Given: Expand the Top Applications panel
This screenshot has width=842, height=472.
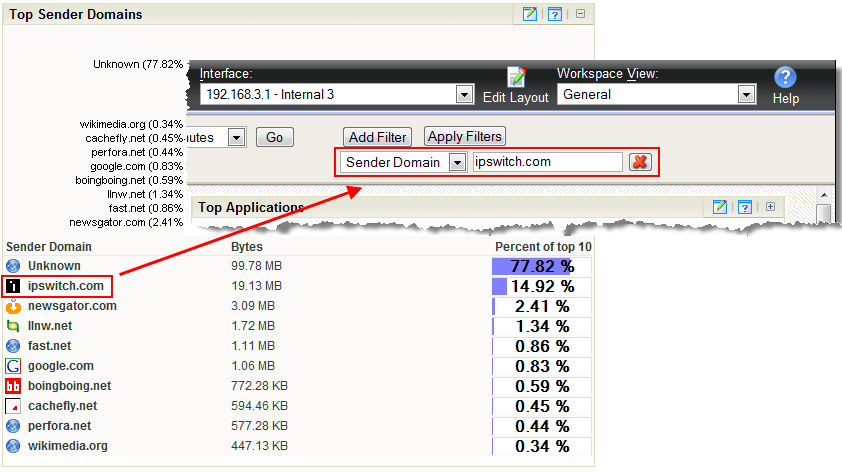Looking at the screenshot, I should (x=770, y=207).
